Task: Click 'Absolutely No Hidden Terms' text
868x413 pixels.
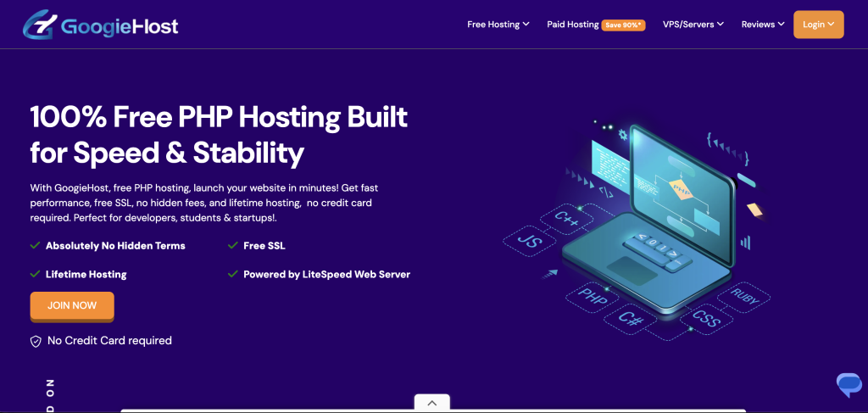Action: click(115, 245)
